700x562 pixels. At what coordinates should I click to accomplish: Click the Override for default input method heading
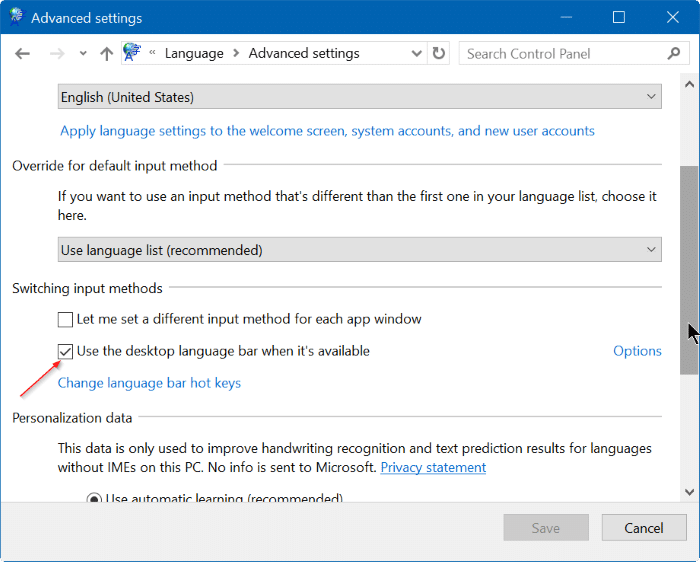tap(115, 166)
